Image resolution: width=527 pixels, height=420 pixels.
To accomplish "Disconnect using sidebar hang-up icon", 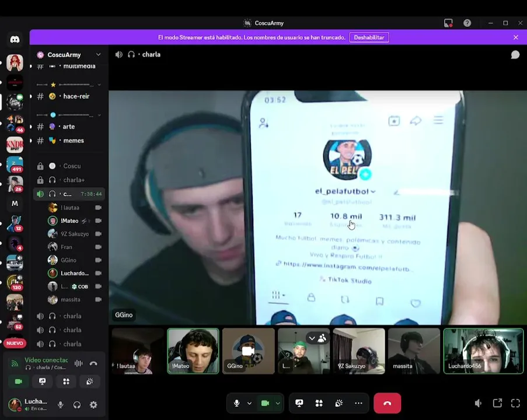I will [x=93, y=363].
